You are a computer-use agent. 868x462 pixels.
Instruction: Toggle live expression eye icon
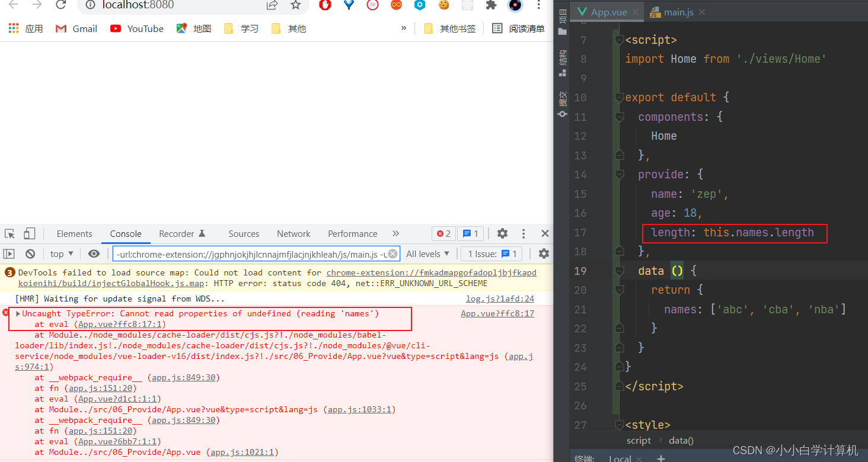click(x=94, y=254)
